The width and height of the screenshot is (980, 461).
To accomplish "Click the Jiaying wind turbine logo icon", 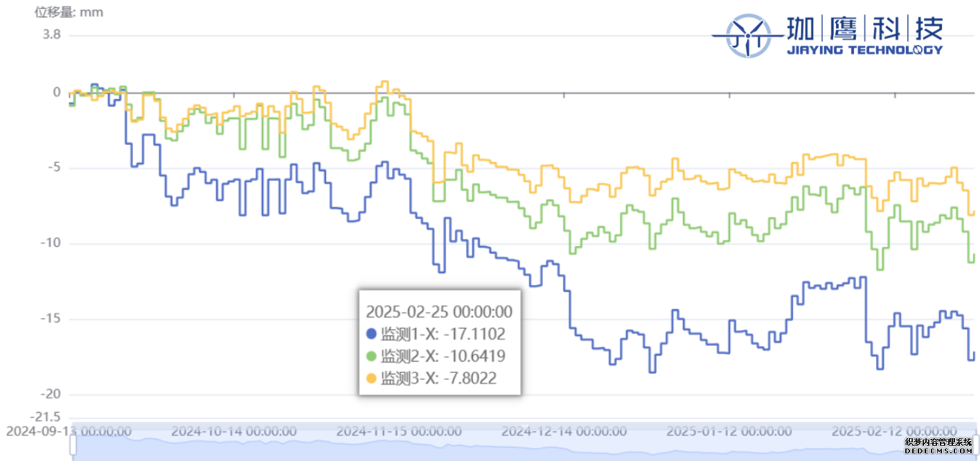I will (x=747, y=35).
